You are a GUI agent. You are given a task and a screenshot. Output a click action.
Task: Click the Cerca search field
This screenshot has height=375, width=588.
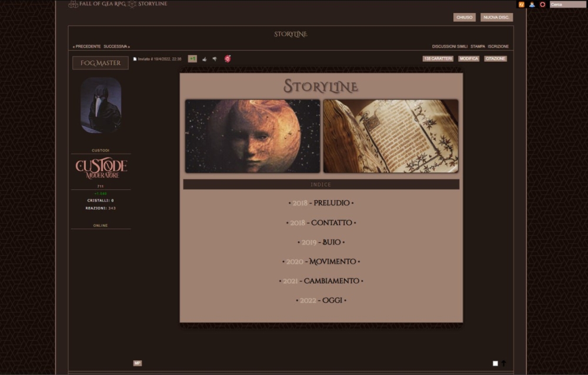[567, 4]
